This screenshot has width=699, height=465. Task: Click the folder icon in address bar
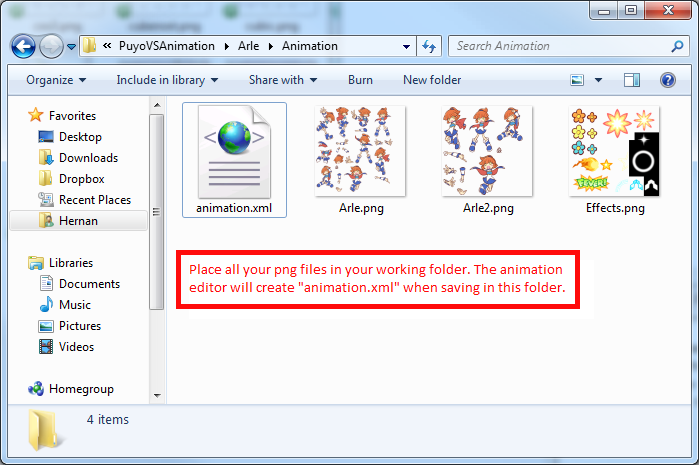point(90,45)
